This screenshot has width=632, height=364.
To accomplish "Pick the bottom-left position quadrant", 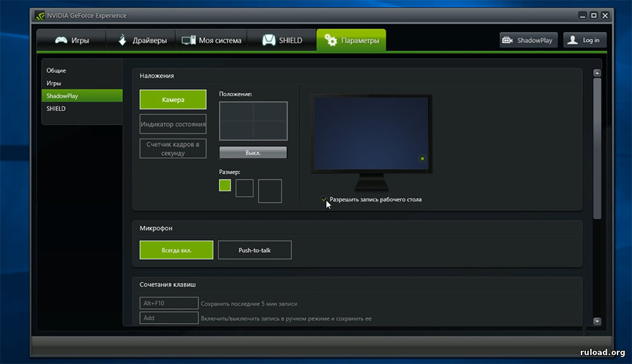I will click(x=236, y=130).
